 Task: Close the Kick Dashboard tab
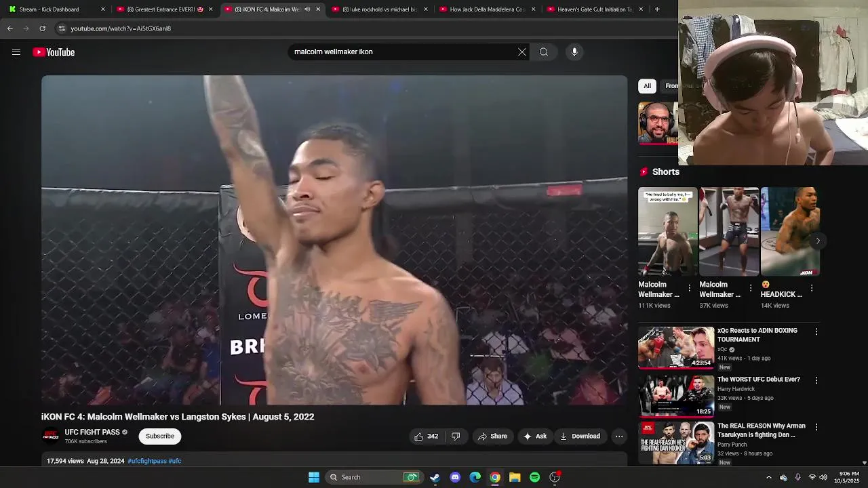click(x=103, y=9)
